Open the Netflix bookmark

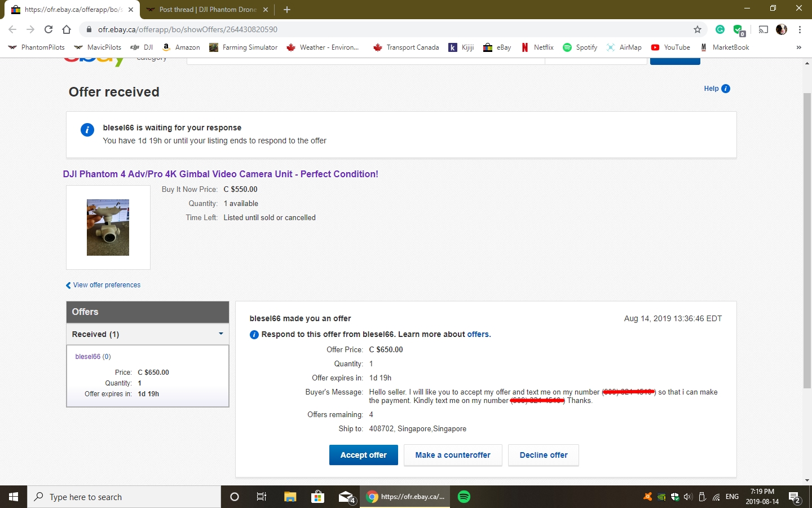point(537,47)
